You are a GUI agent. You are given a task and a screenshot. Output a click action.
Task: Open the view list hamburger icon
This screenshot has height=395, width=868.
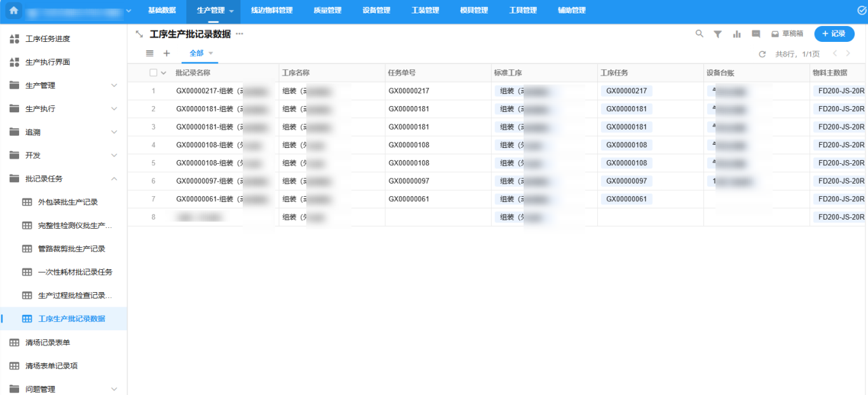[150, 53]
